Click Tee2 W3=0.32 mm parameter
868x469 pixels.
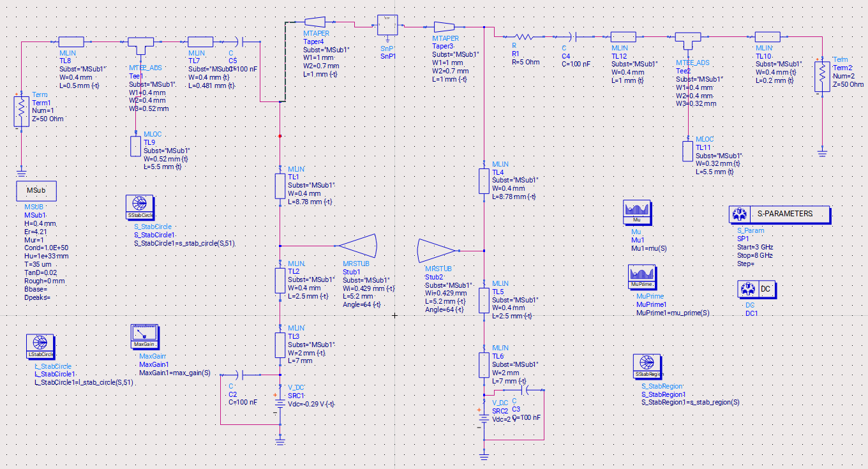(696, 103)
